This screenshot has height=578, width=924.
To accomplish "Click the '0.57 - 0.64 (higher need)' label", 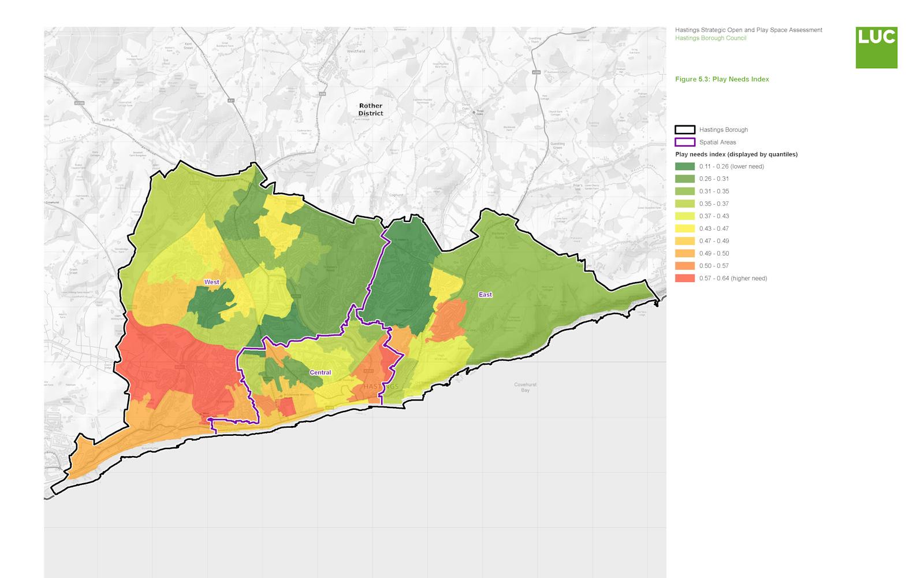I will click(x=733, y=279).
